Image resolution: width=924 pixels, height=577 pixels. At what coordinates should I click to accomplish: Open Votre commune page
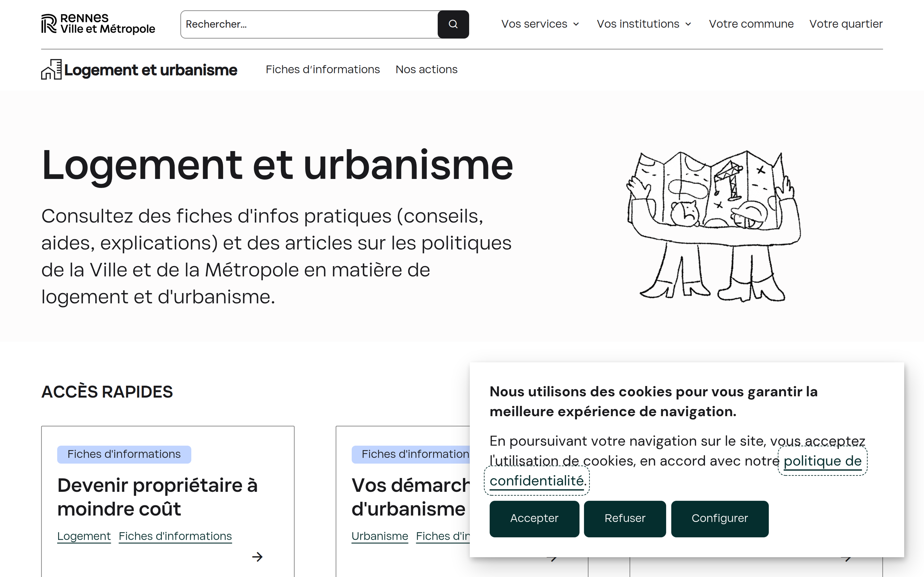coord(751,24)
